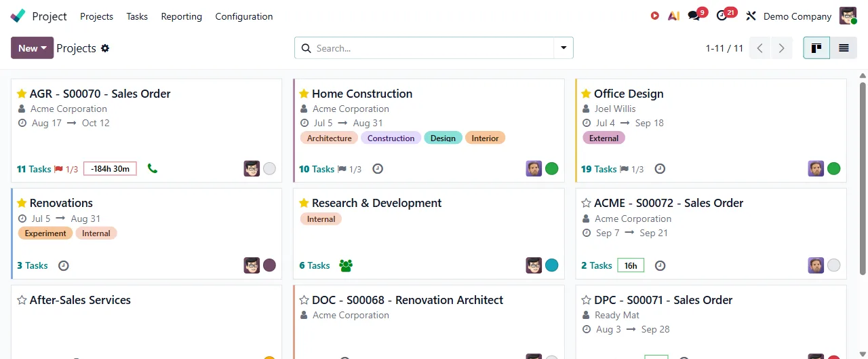
Task: Click assignee avatar on Office Design card
Action: pyautogui.click(x=816, y=168)
